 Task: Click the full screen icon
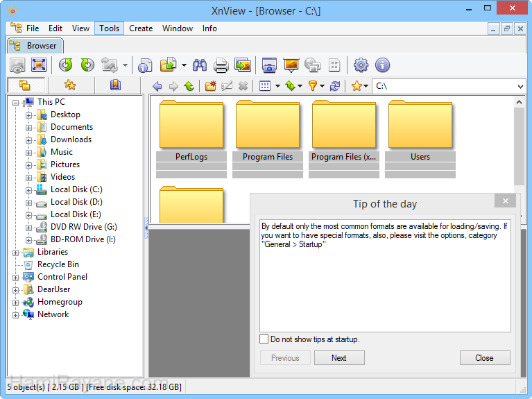39,65
